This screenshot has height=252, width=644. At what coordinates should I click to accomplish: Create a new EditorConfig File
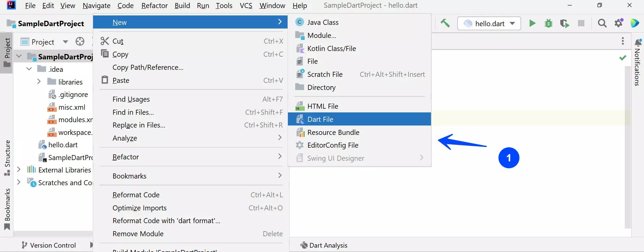pos(359,145)
